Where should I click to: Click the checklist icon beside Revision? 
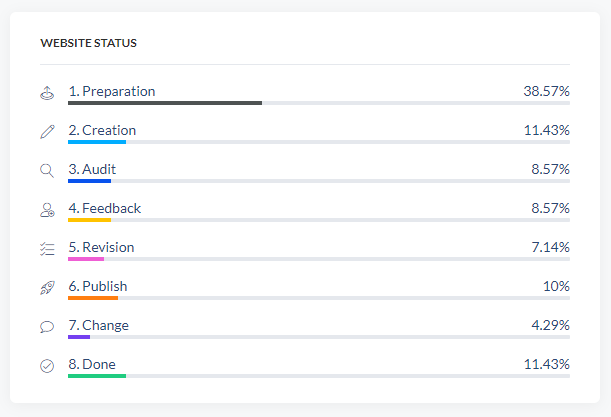click(47, 248)
